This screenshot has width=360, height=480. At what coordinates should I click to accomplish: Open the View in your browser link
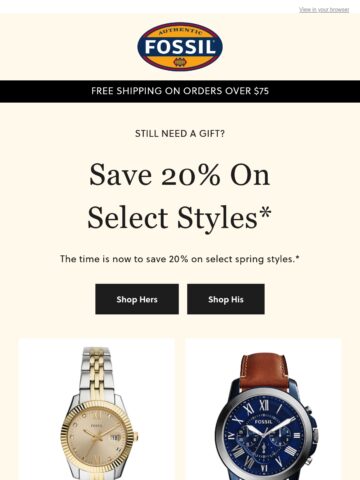pyautogui.click(x=324, y=10)
